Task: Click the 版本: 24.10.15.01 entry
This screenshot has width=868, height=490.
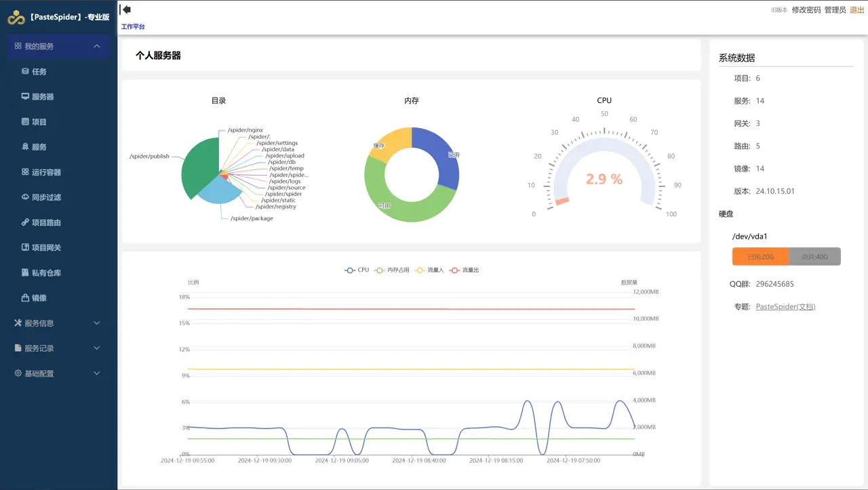Action: click(764, 191)
